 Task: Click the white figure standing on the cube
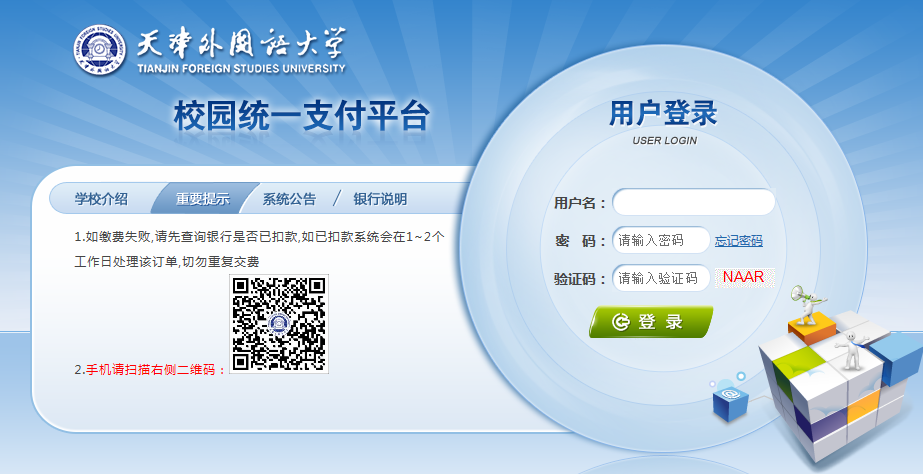tap(851, 349)
